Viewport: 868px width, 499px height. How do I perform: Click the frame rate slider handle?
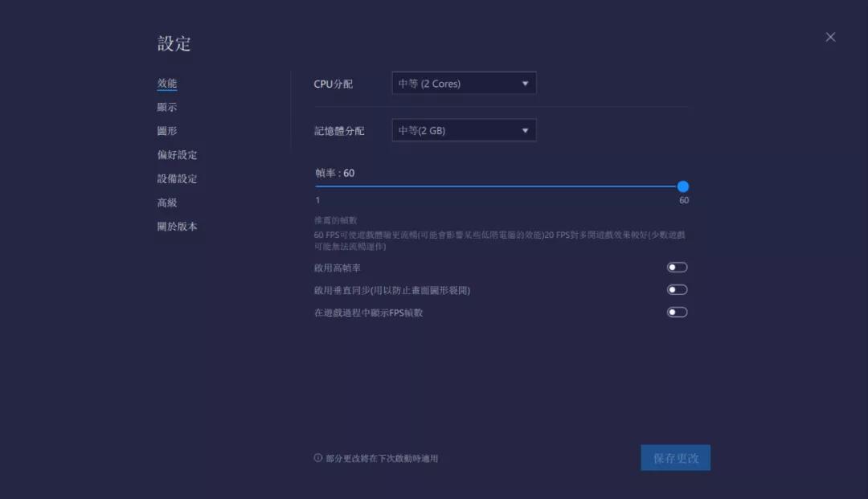point(684,185)
